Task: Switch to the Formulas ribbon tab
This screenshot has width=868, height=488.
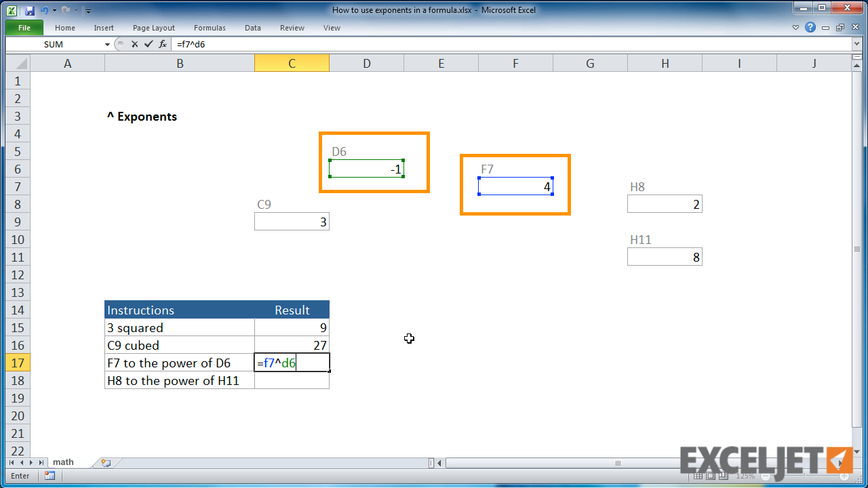Action: 210,28
